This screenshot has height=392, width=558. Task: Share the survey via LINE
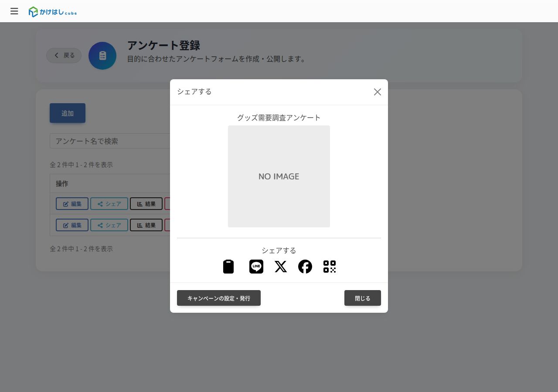(x=256, y=267)
